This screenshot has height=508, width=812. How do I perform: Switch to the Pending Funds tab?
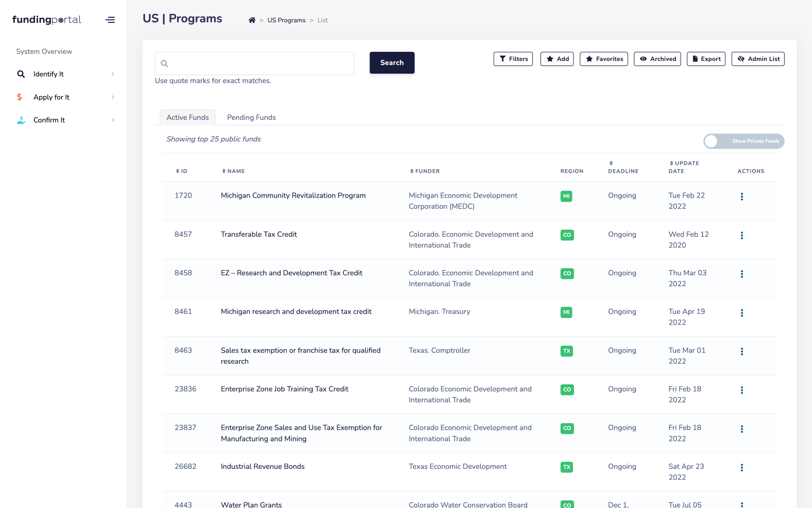(x=251, y=117)
